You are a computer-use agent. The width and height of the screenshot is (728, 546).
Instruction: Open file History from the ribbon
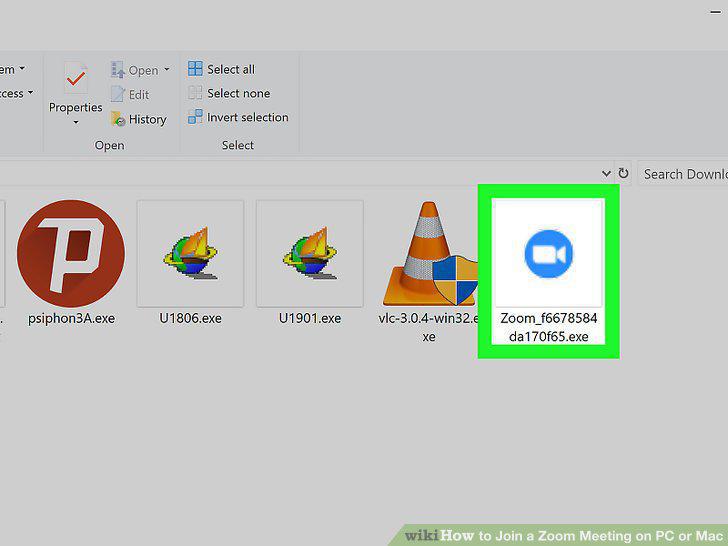[138, 119]
